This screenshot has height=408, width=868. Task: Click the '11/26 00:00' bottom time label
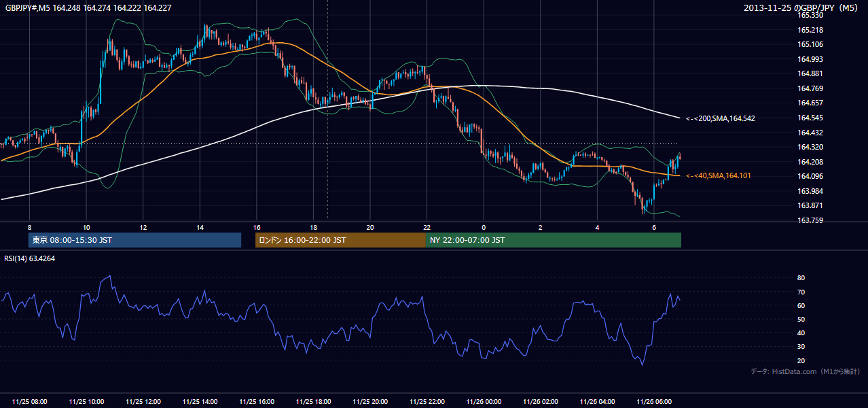coord(484,402)
